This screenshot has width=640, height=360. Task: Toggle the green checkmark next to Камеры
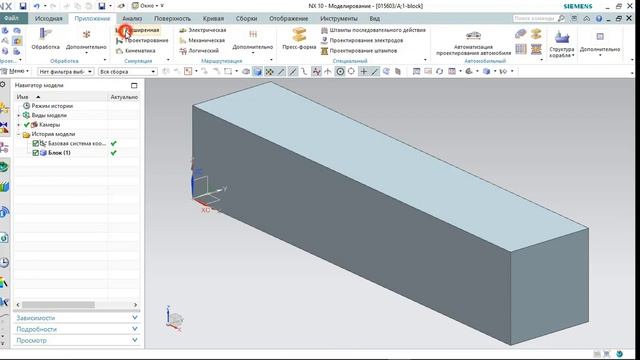tap(27, 124)
